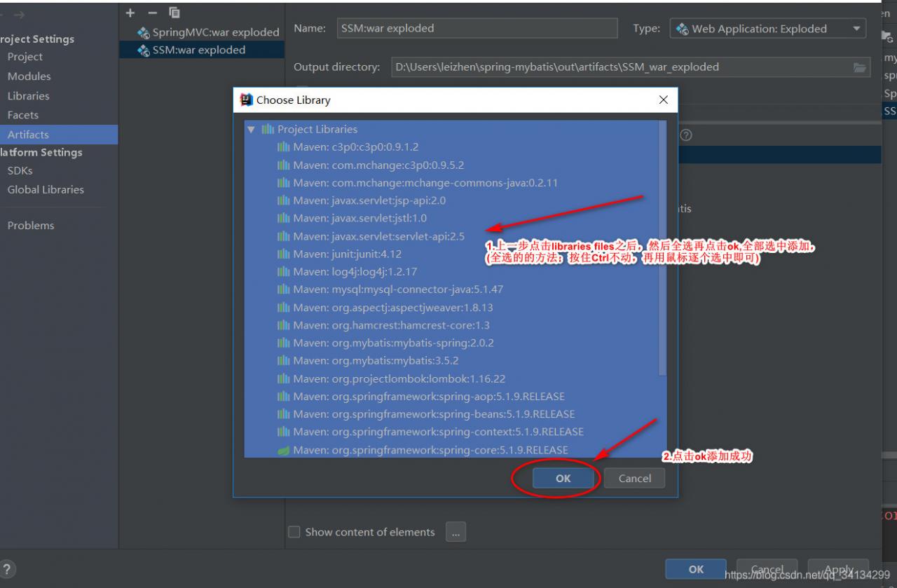Remove the selected artifact with the minus icon
Screen dimensions: 897x588
pos(152,13)
